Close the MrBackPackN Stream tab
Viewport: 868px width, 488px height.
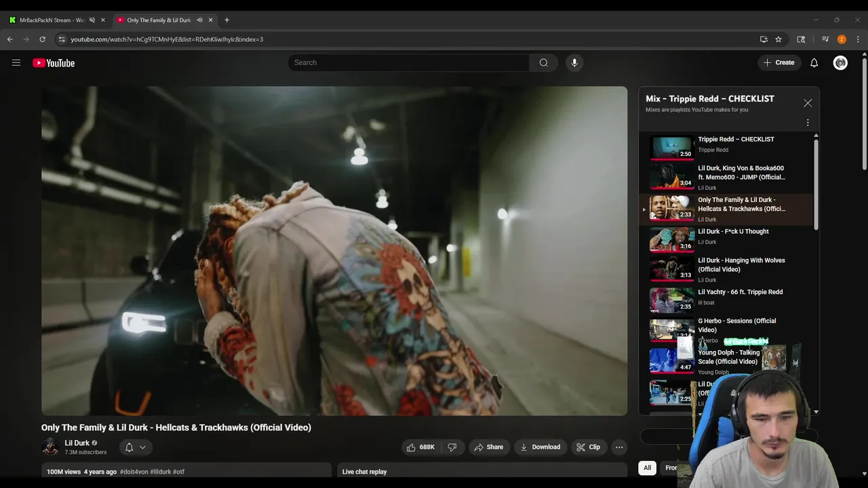coord(103,20)
